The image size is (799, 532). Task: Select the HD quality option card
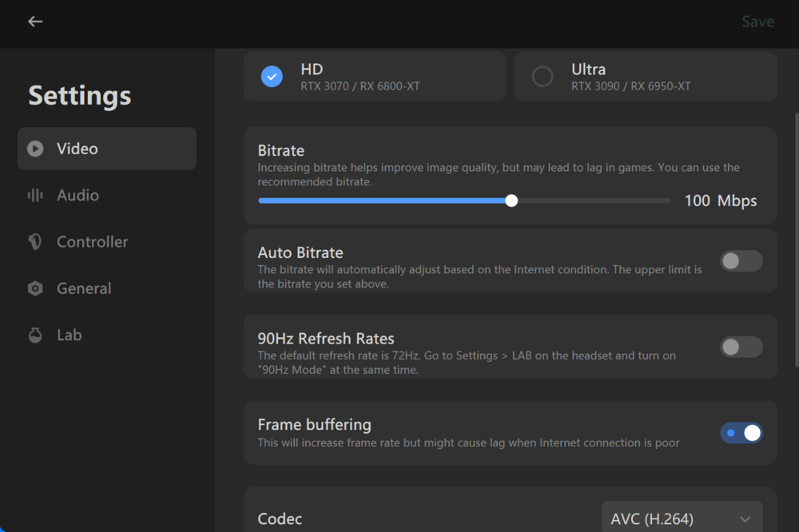point(374,77)
